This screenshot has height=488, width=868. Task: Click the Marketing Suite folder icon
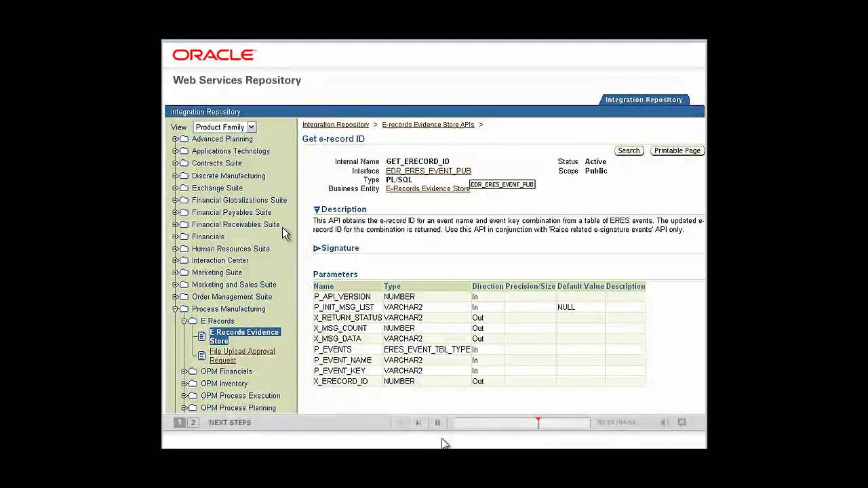click(184, 272)
